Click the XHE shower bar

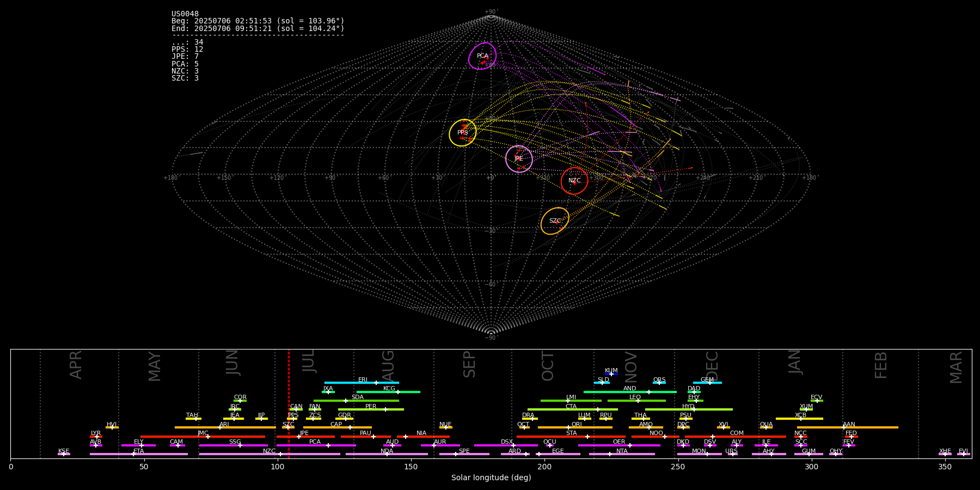(945, 454)
